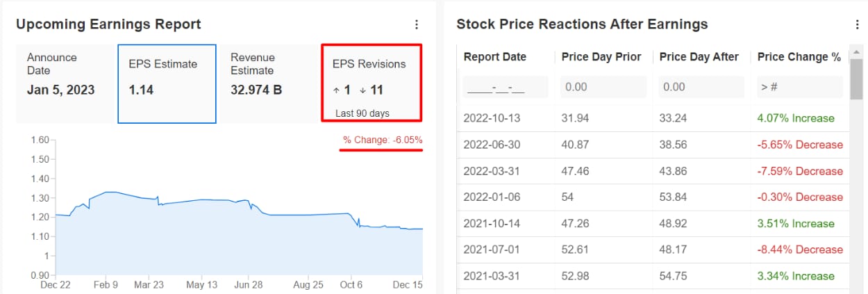Sort by Report Date column header
Screen dimensions: 868x294
tap(495, 57)
